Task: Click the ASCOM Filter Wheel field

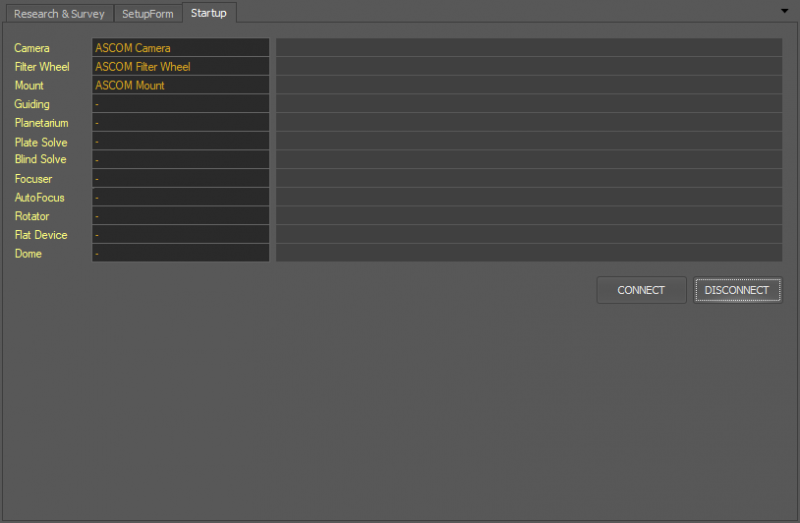Action: [181, 66]
